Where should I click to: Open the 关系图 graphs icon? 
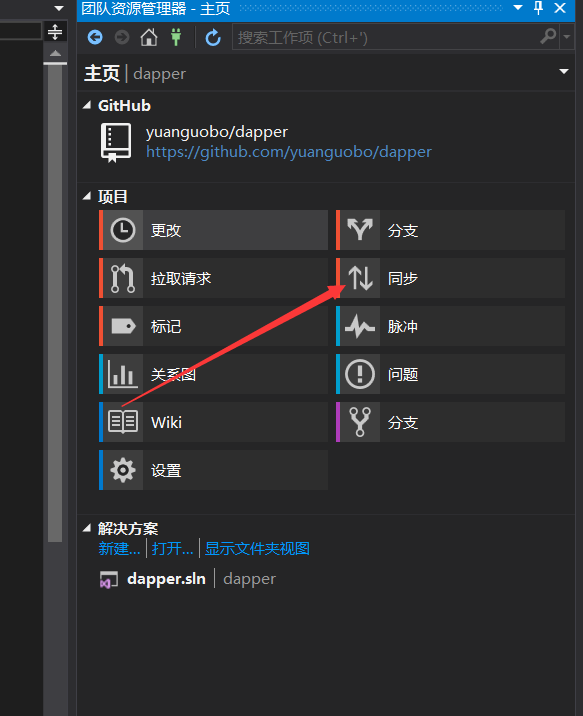123,374
